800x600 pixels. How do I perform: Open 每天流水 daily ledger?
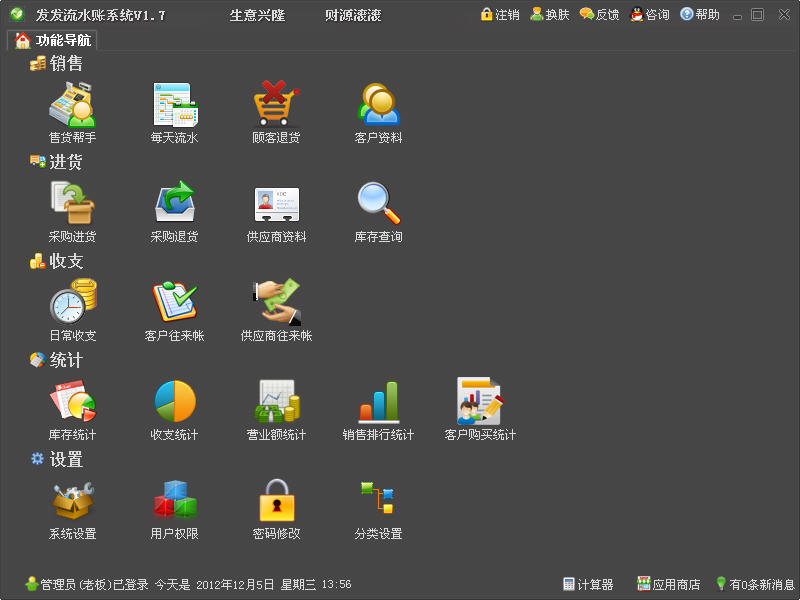tap(174, 112)
